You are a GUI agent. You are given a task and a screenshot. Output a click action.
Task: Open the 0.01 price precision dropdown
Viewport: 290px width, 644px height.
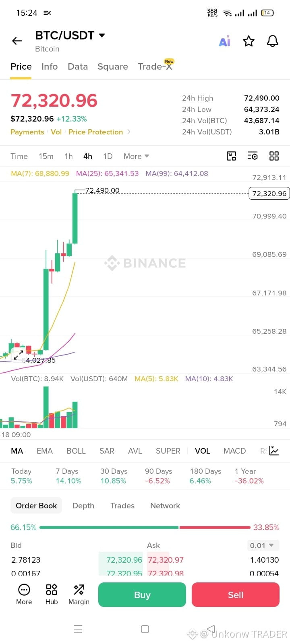click(x=263, y=545)
